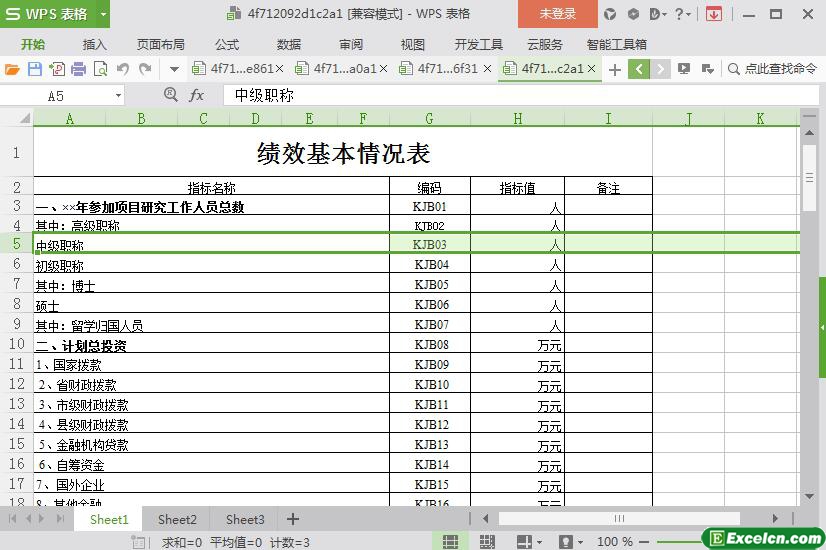Image resolution: width=826 pixels, height=550 pixels.
Task: Undo the last action
Action: pos(123,69)
